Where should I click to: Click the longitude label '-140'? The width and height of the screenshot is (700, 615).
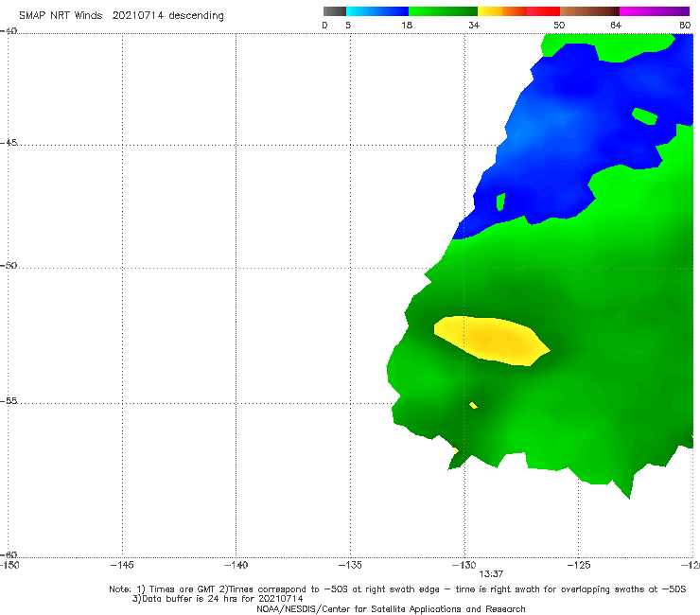pyautogui.click(x=236, y=565)
